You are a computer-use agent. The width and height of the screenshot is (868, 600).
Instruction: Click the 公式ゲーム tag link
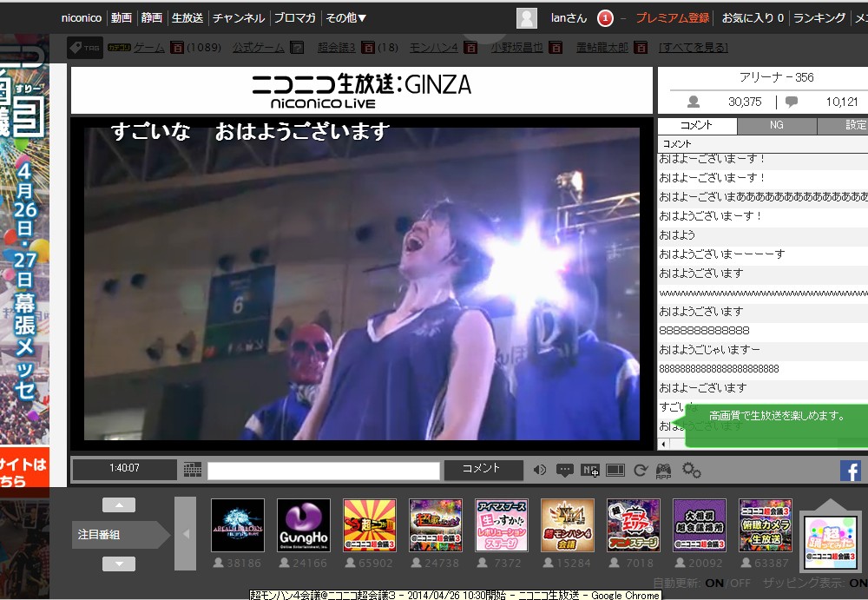click(259, 48)
